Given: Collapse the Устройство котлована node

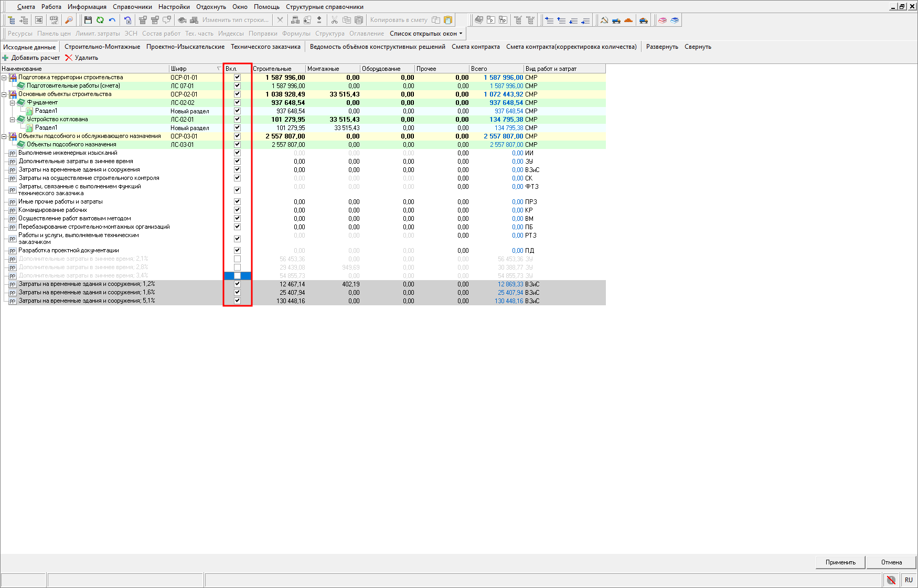Looking at the screenshot, I should pos(13,120).
